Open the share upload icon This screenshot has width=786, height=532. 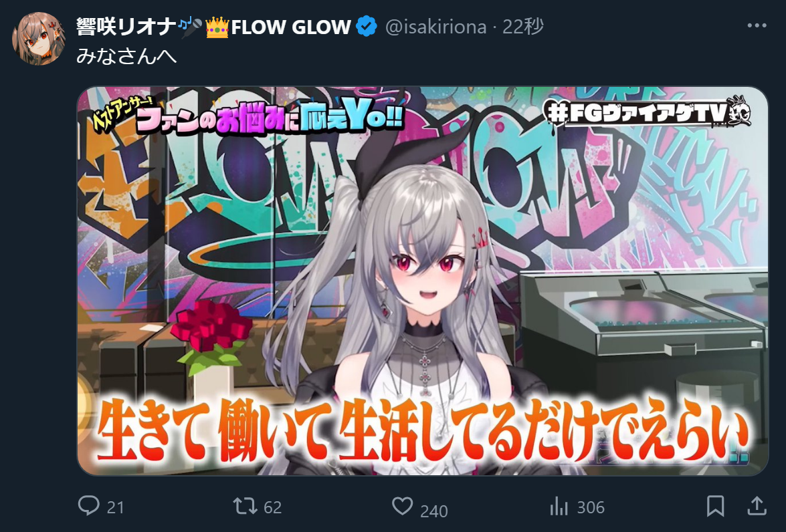coord(757,506)
